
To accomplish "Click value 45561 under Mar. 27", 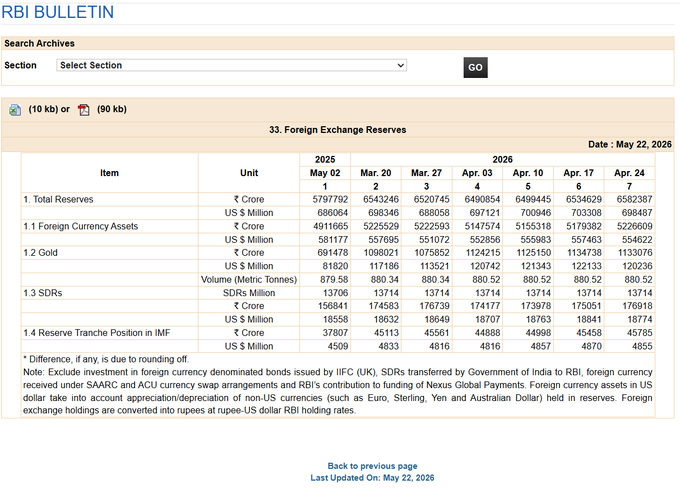I will pyautogui.click(x=437, y=333).
